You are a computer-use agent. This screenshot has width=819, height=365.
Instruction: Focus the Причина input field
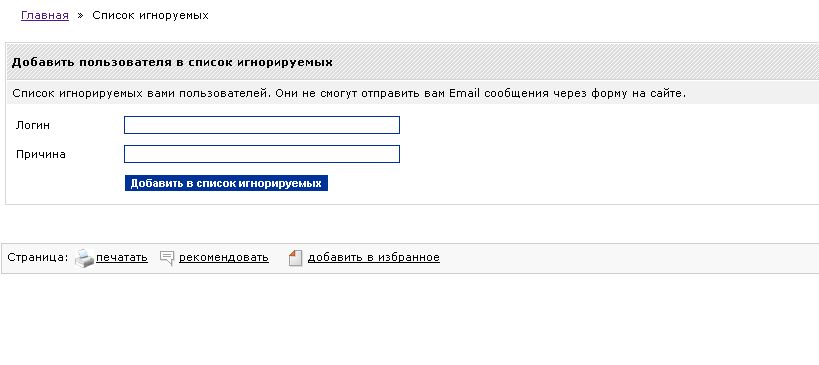(x=262, y=154)
